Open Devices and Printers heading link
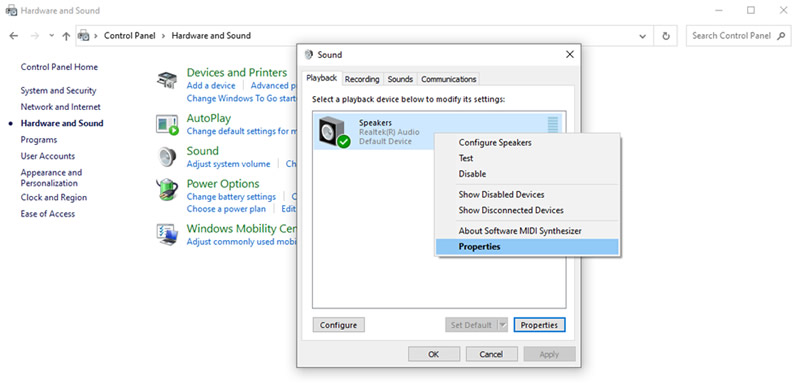Image resolution: width=800 pixels, height=392 pixels. tap(237, 72)
